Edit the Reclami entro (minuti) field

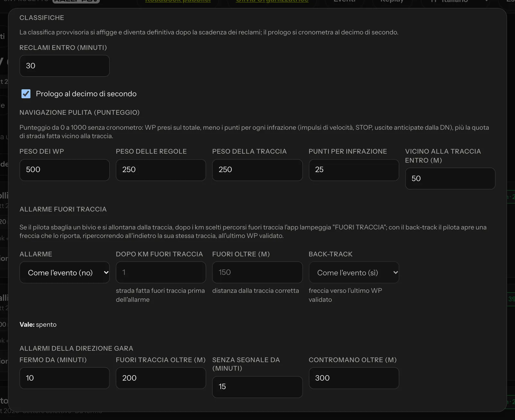[64, 66]
